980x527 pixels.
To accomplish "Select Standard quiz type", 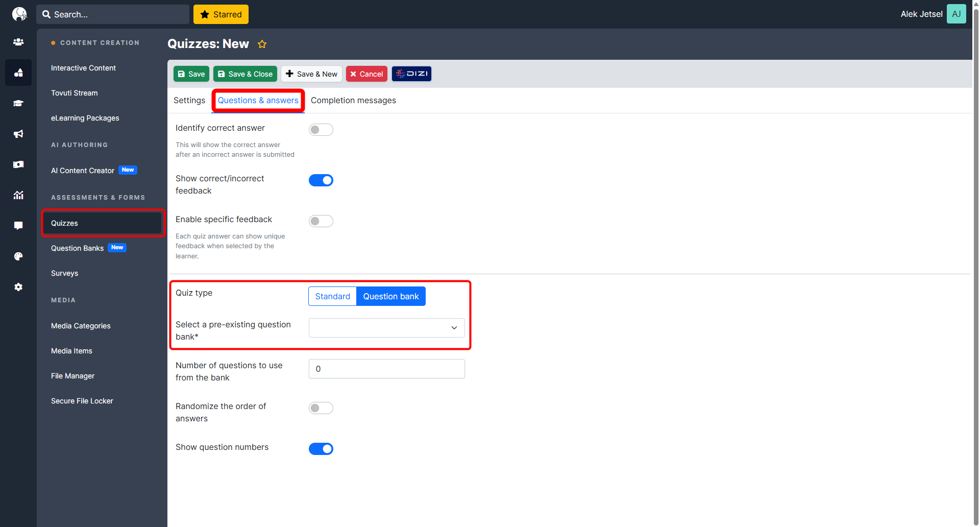I will pyautogui.click(x=332, y=296).
